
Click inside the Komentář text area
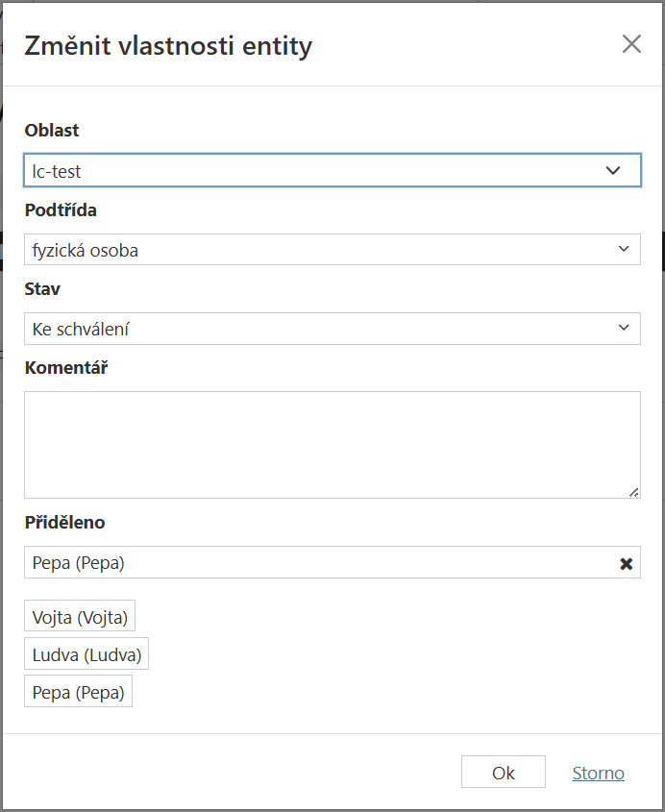tap(332, 442)
